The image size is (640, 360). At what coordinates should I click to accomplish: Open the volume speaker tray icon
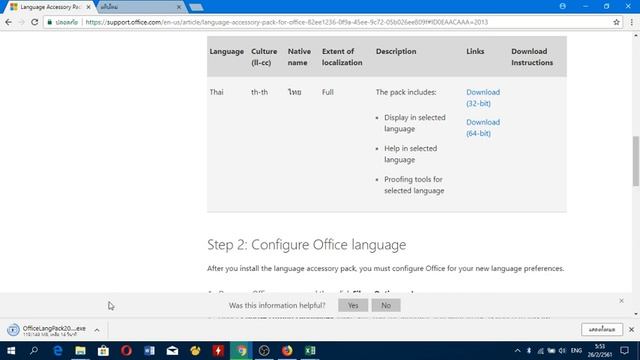pyautogui.click(x=562, y=351)
